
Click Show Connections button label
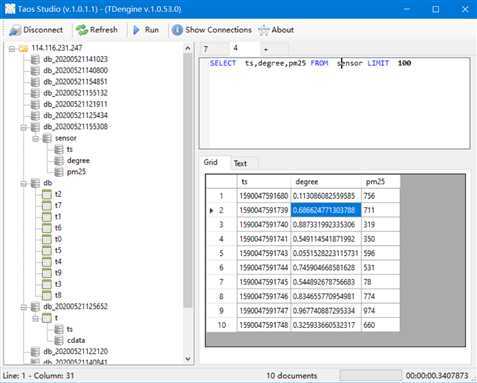(x=218, y=30)
